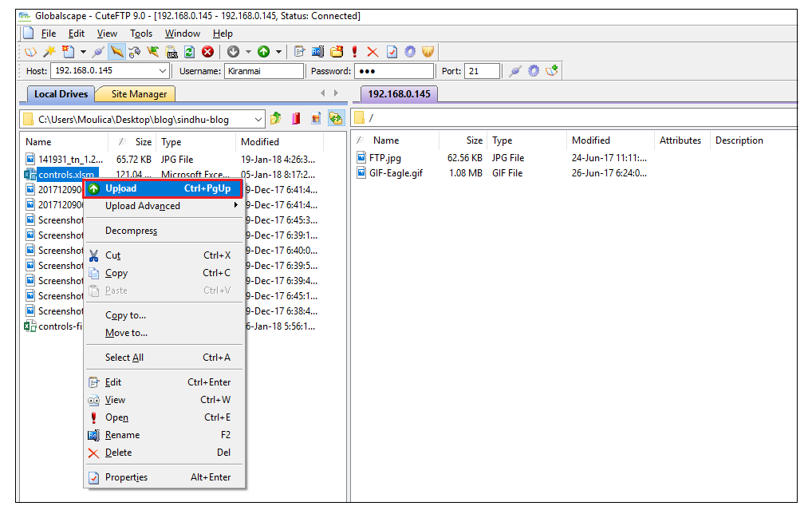Toggle the synchronized folder browsing icon
This screenshot has height=514, width=812.
tap(336, 119)
